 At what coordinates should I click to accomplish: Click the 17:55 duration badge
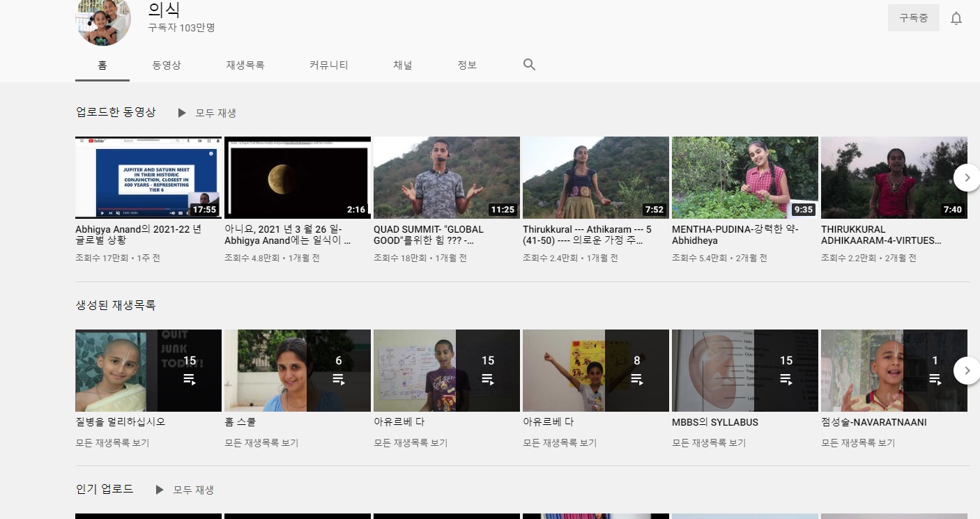point(204,210)
